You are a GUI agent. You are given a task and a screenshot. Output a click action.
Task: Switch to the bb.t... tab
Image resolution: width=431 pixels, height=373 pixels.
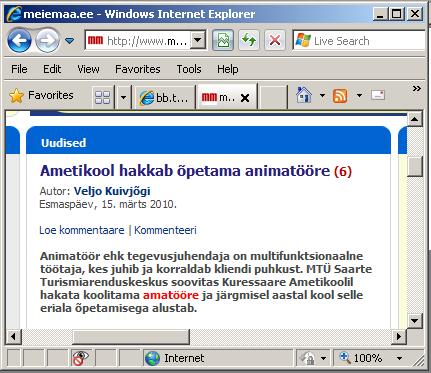tap(164, 97)
